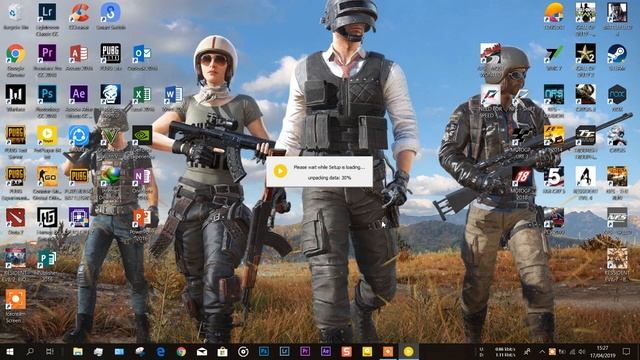Open Microsoft Edge from the taskbar
The width and height of the screenshot is (640, 360).
[x=160, y=351]
